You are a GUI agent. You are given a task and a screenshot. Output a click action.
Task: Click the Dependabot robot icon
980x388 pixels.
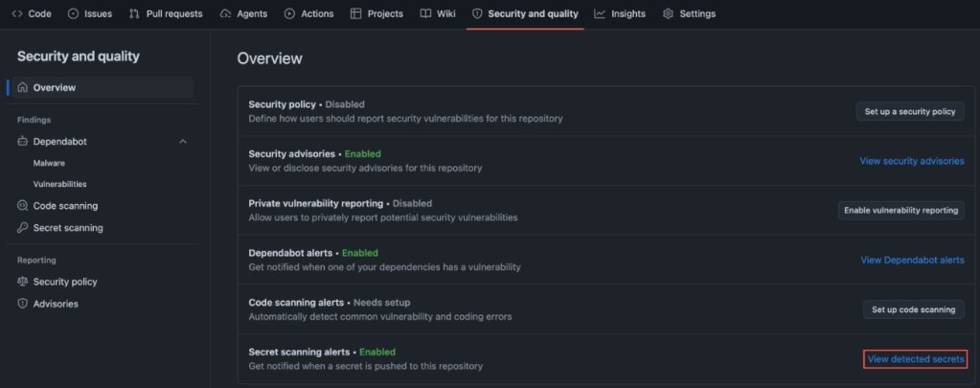(23, 141)
